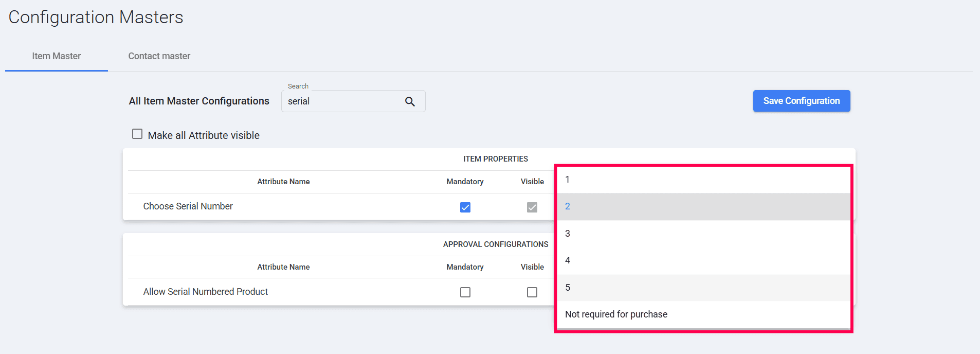Enable Make all Attribute visible checkbox
980x354 pixels.
point(137,134)
